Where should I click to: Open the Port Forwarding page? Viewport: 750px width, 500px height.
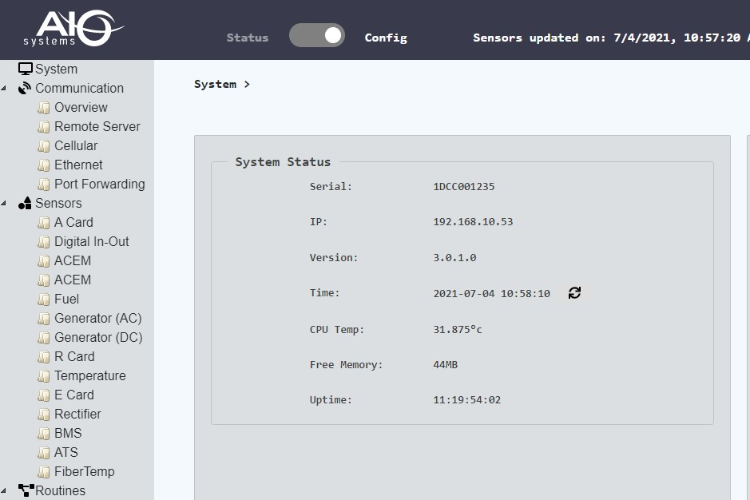point(99,184)
